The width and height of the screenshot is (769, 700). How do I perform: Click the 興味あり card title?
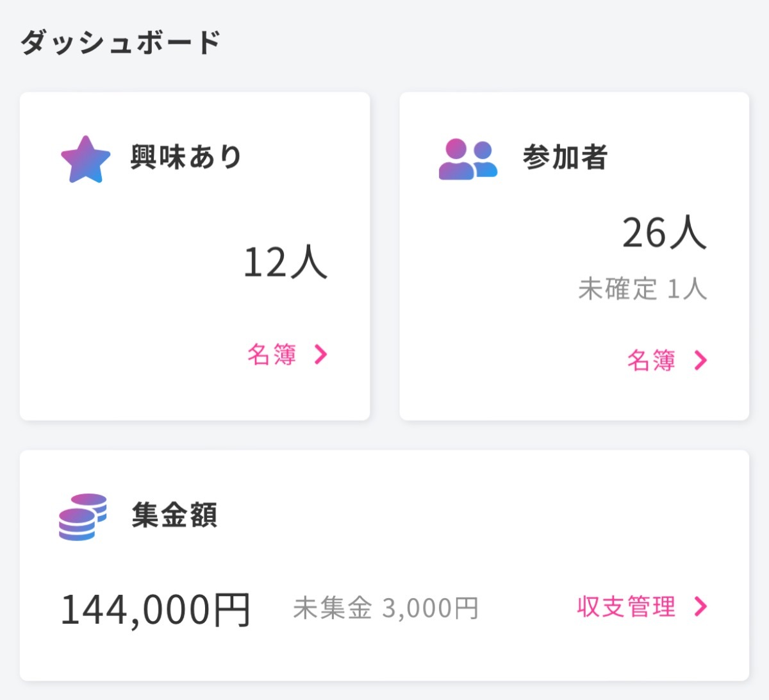pos(186,157)
